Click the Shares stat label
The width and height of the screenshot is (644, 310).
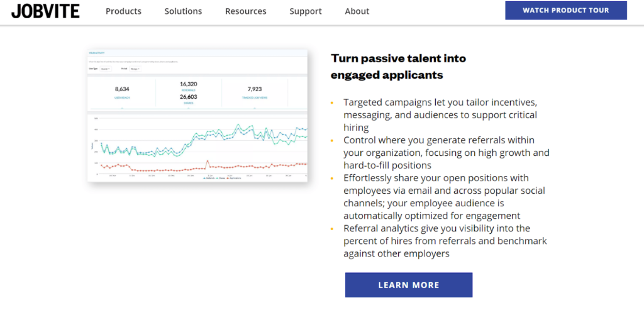point(188,103)
